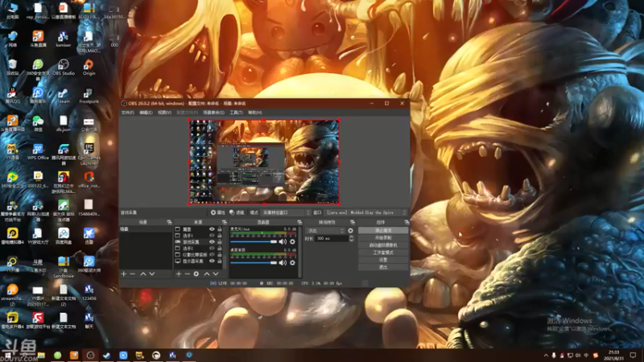
Task: Pop out the Scene Transitions dock panel
Action: (x=353, y=222)
